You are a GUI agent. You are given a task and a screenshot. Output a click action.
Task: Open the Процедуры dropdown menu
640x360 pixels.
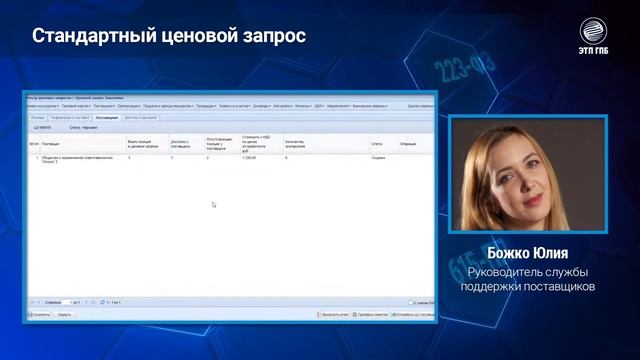click(x=206, y=106)
